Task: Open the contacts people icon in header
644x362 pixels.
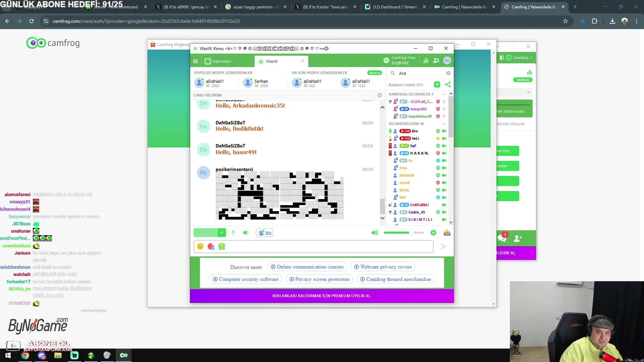Action: pos(436,60)
